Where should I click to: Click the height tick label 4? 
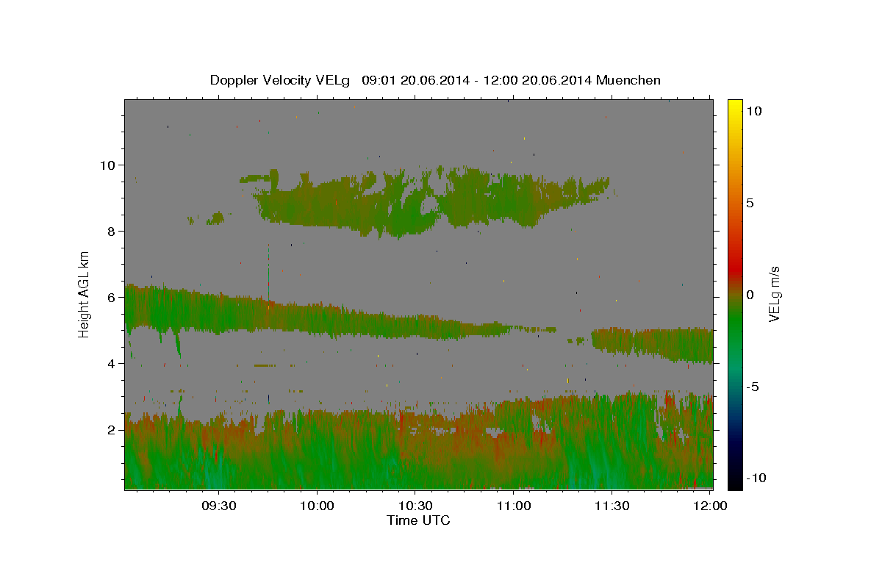point(111,363)
